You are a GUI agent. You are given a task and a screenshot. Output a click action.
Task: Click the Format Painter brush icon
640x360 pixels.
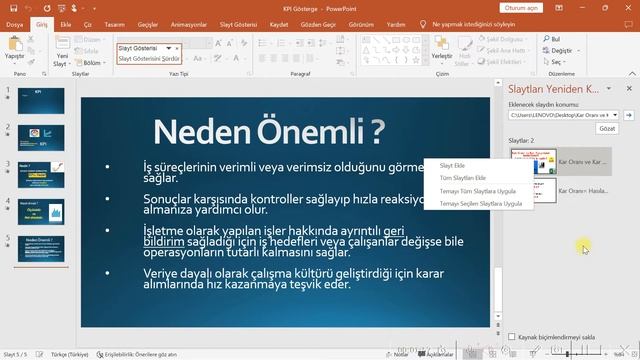click(31, 62)
